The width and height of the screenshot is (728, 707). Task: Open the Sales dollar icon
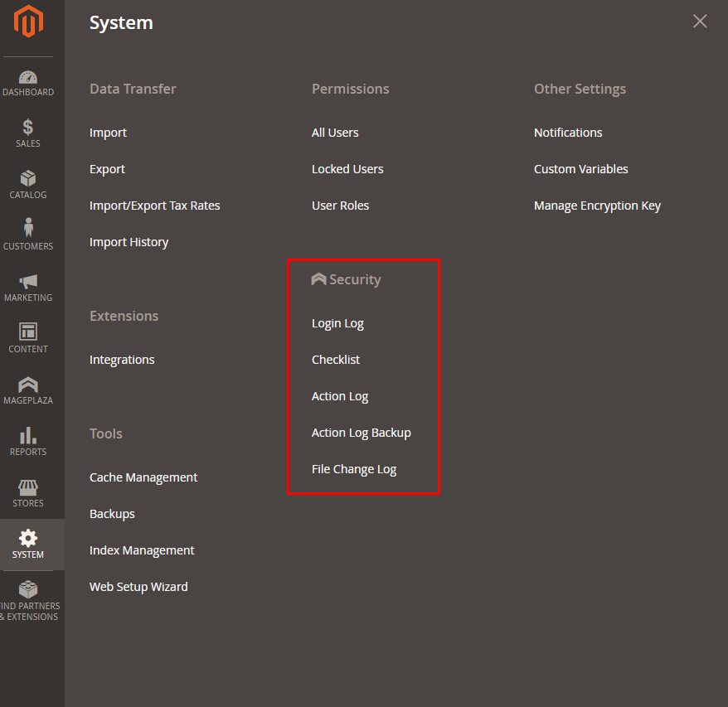coord(28,128)
